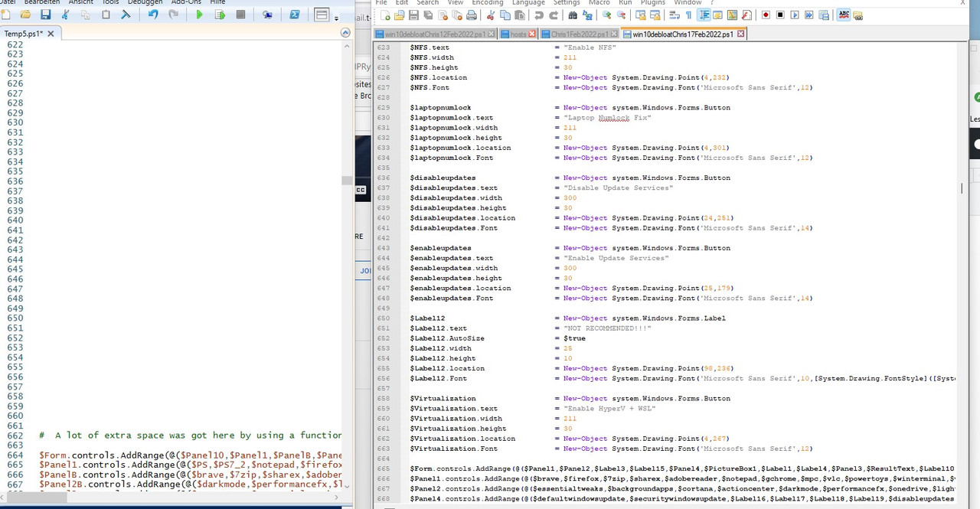The height and width of the screenshot is (509, 980).
Task: Click the Cut scissors icon in Notepad++
Action: (x=490, y=15)
